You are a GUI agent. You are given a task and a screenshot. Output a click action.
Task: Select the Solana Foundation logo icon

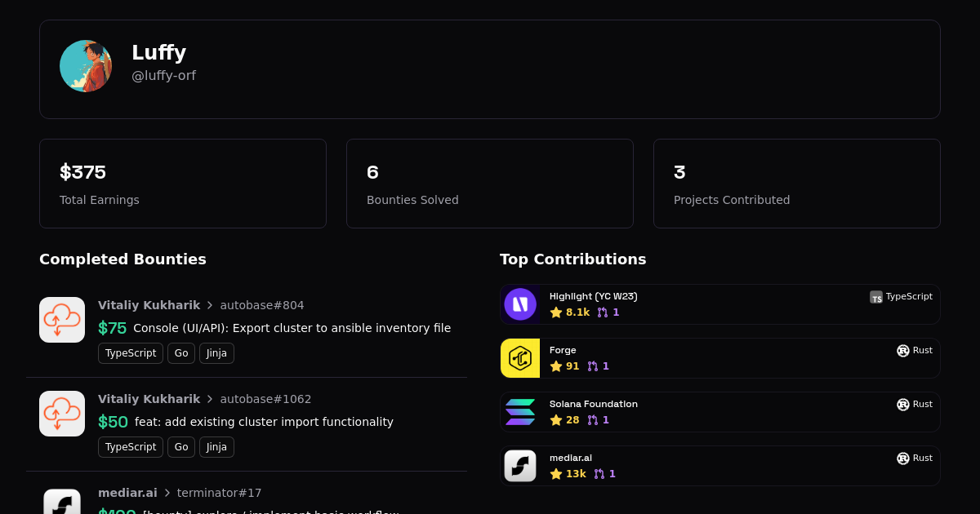point(520,412)
